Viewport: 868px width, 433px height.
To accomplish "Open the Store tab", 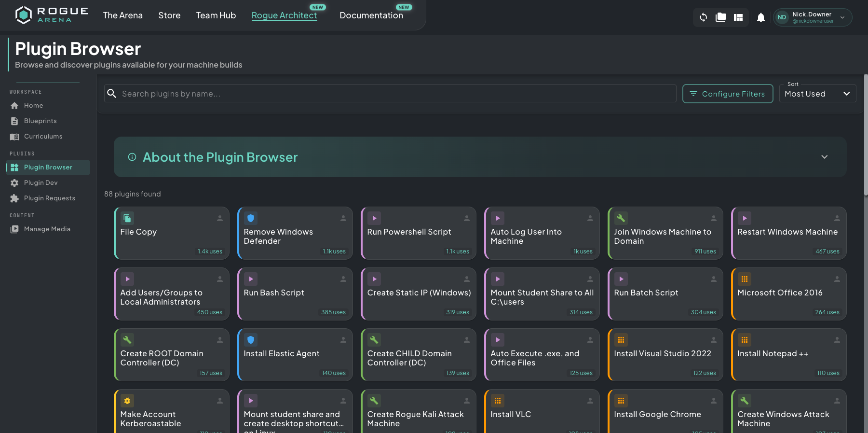I will coord(169,15).
